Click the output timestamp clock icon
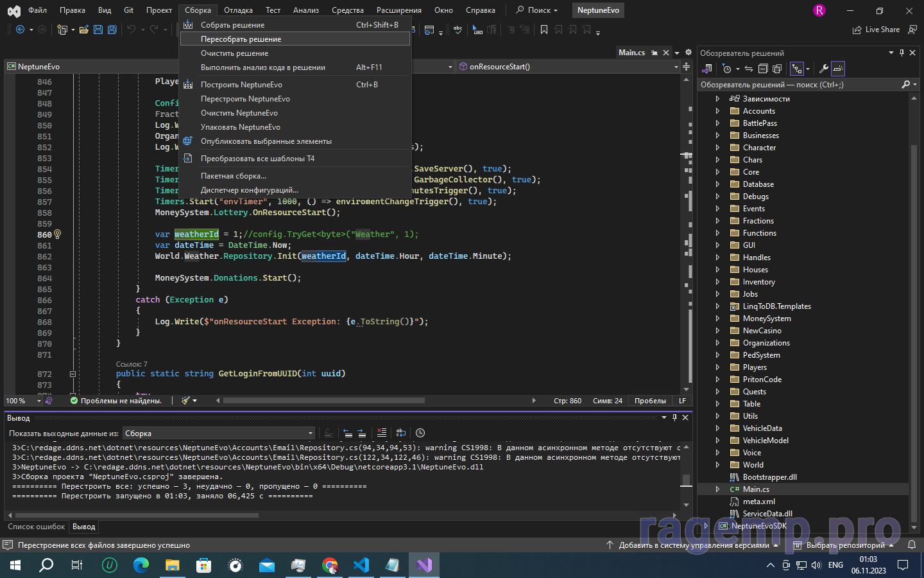This screenshot has width=924, height=578. (420, 433)
